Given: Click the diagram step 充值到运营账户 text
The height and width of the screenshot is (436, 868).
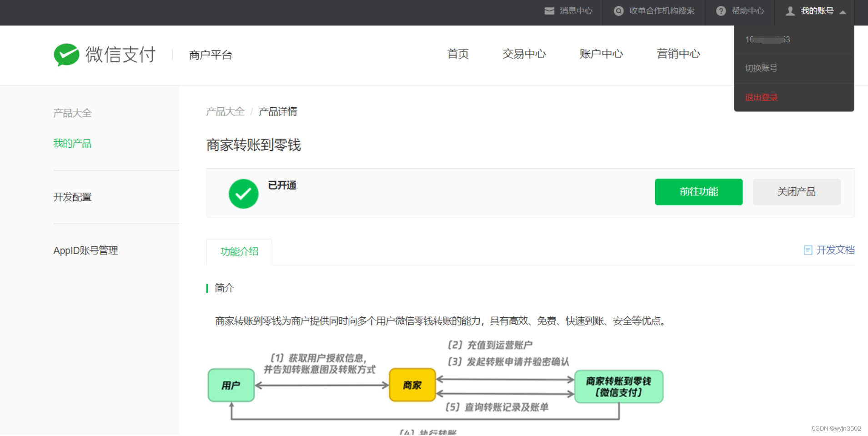Looking at the screenshot, I should coord(490,345).
